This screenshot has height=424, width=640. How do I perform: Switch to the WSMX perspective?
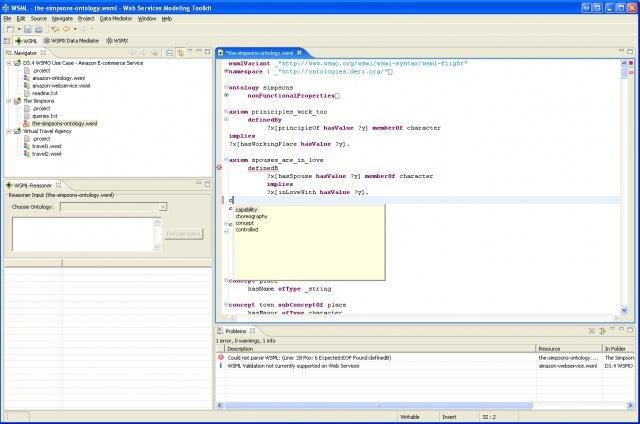(117, 41)
